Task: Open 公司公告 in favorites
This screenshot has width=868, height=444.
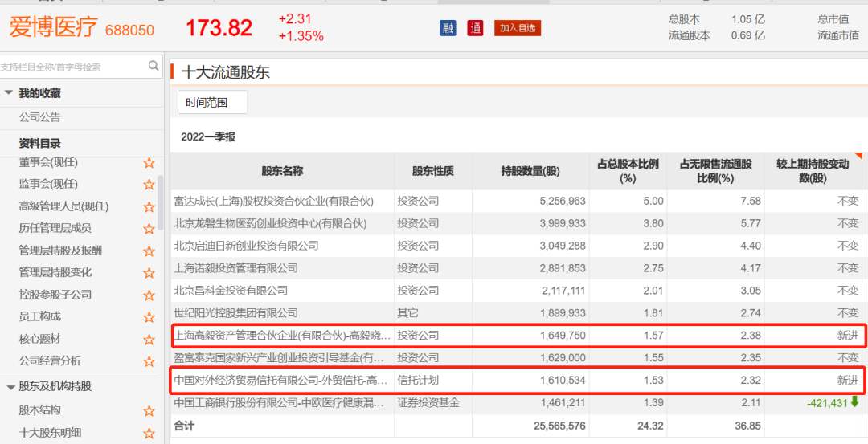Action: [40, 117]
